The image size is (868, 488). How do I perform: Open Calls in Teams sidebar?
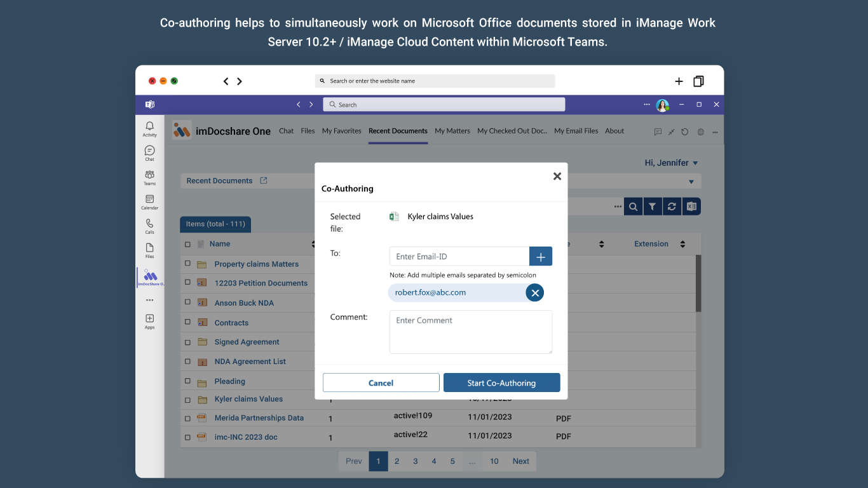tap(149, 226)
